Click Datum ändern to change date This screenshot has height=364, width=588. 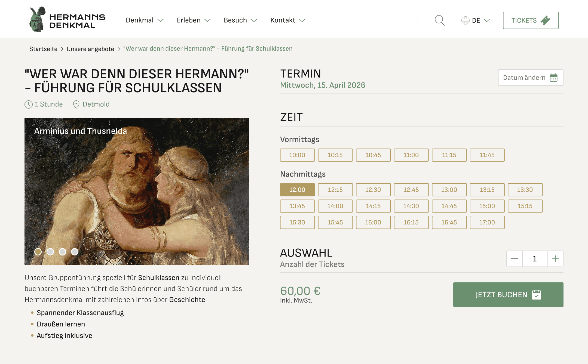[x=531, y=78]
